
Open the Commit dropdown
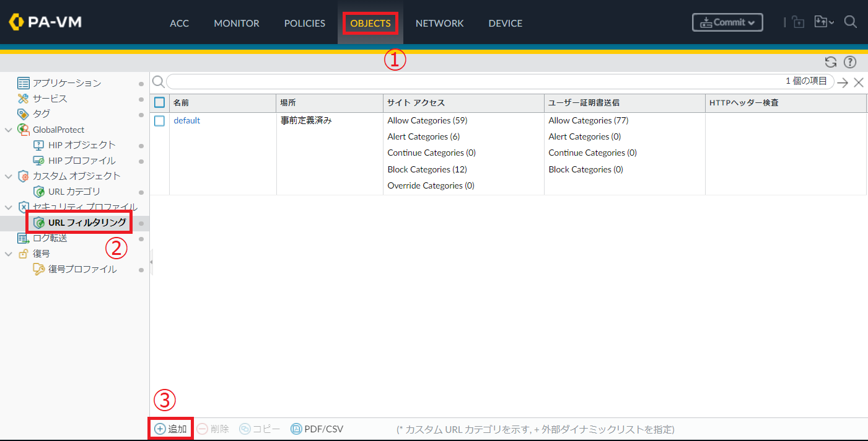pyautogui.click(x=727, y=22)
